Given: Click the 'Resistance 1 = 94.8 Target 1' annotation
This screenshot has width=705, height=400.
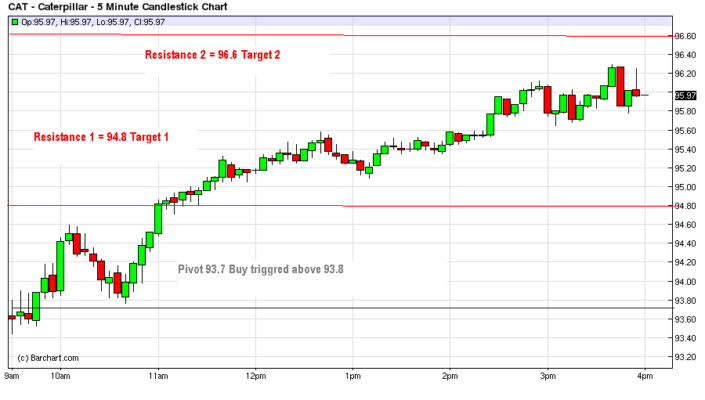Looking at the screenshot, I should [101, 137].
